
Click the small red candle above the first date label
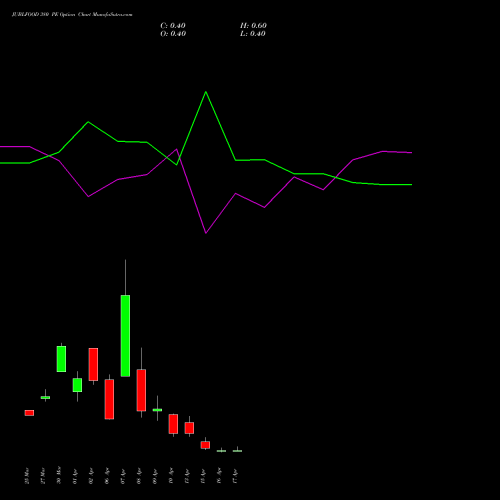coord(29,413)
